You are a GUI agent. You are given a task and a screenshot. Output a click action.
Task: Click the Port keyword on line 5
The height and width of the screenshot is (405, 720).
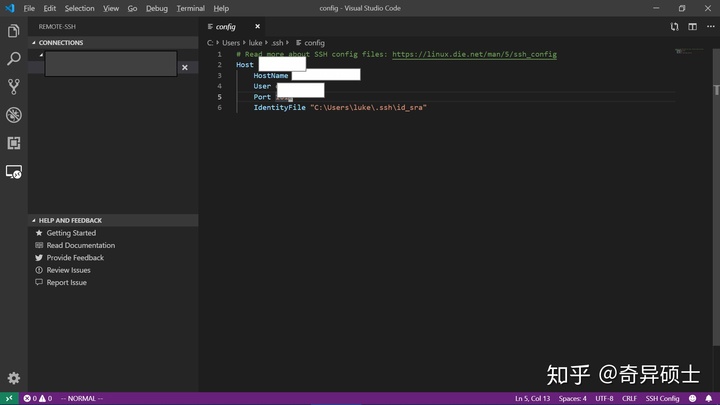pyautogui.click(x=262, y=97)
